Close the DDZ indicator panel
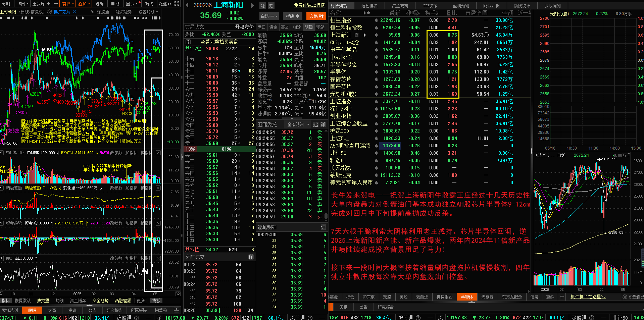 (x=158, y=258)
